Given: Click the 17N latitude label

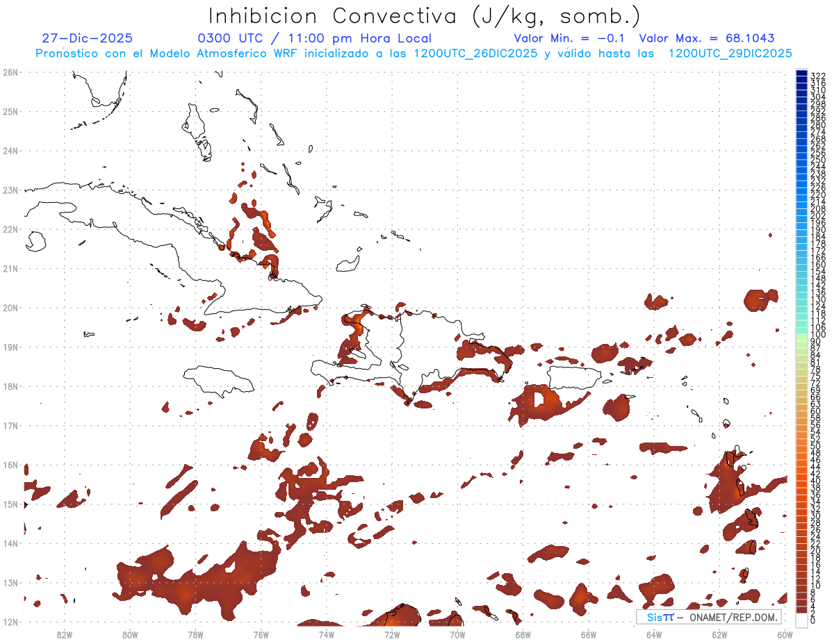Looking at the screenshot, I should click(10, 425).
